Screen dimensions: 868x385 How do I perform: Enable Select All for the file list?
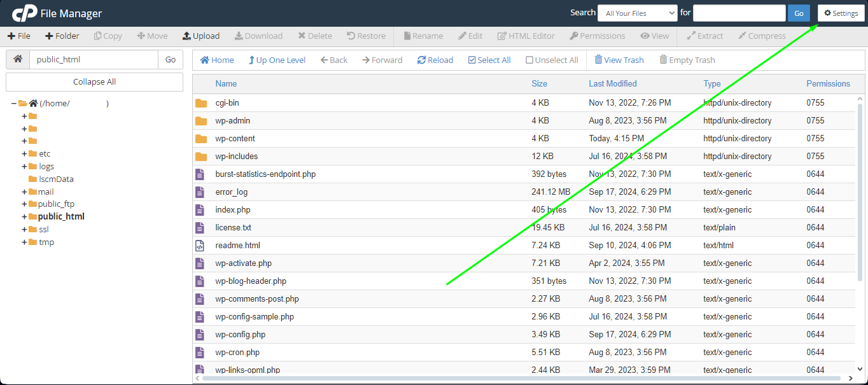(489, 59)
